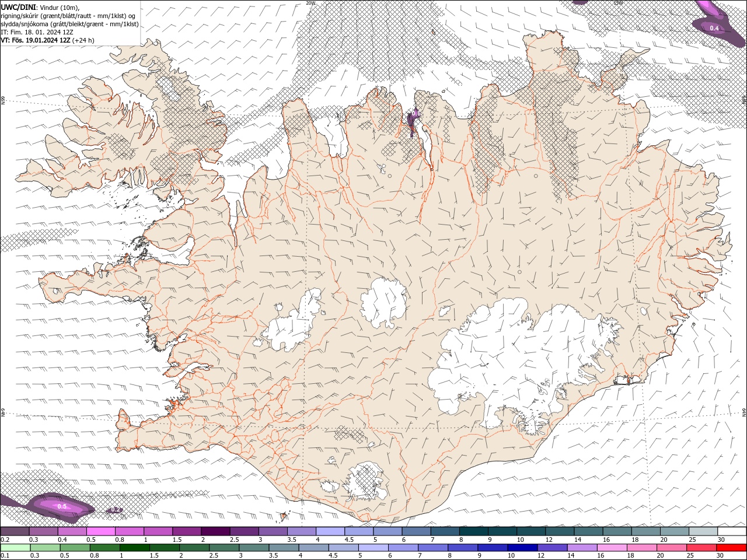Image resolution: width=747 pixels, height=560 pixels.
Task: Click the '64N' latitude label on right edge
Action: [744, 412]
